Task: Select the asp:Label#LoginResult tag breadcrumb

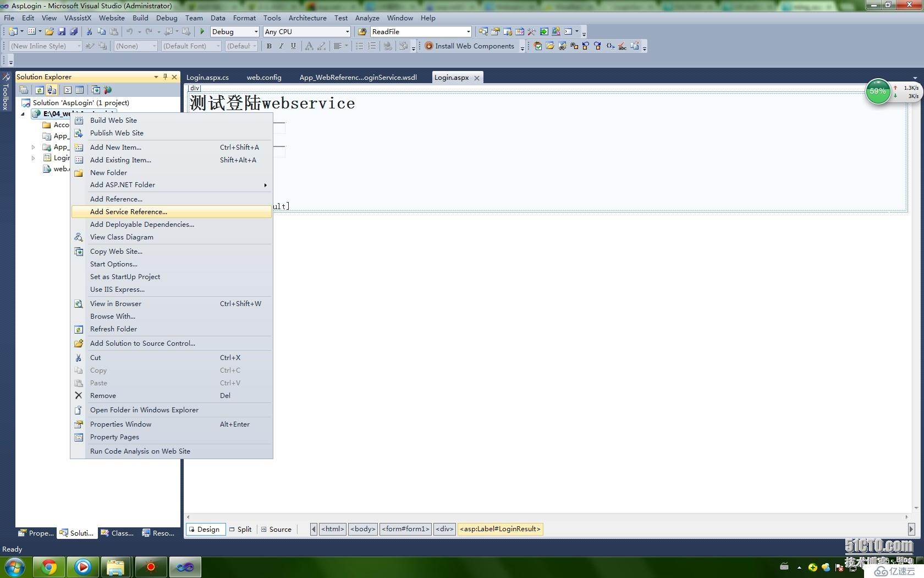Action: click(x=500, y=529)
